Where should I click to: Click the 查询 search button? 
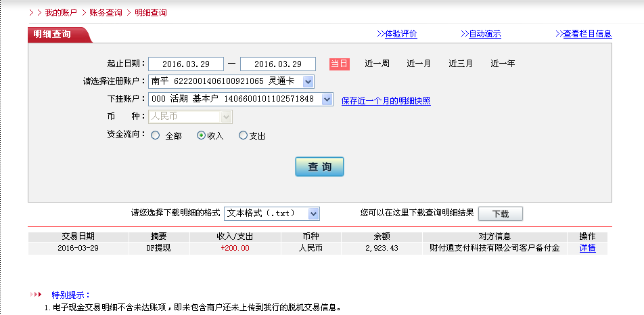[319, 167]
